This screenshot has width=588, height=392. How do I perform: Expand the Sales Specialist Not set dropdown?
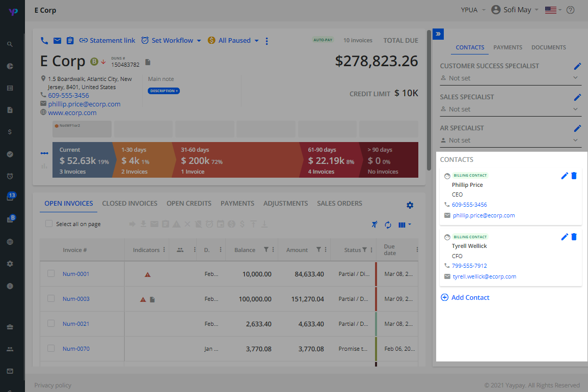(x=510, y=109)
